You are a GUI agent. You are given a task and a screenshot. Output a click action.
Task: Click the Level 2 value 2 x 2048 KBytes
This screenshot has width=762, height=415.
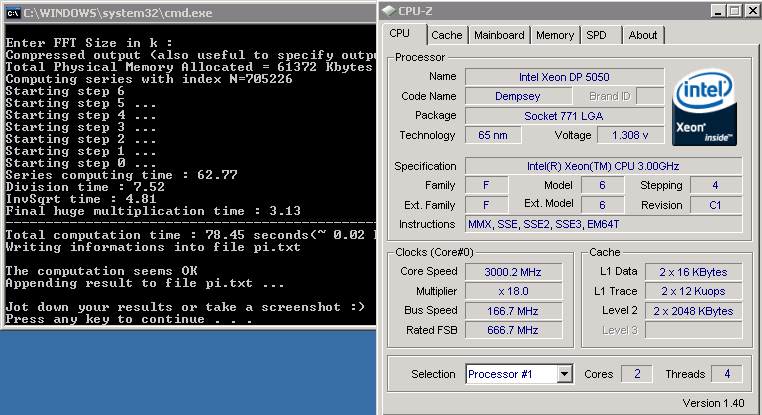coord(693,311)
